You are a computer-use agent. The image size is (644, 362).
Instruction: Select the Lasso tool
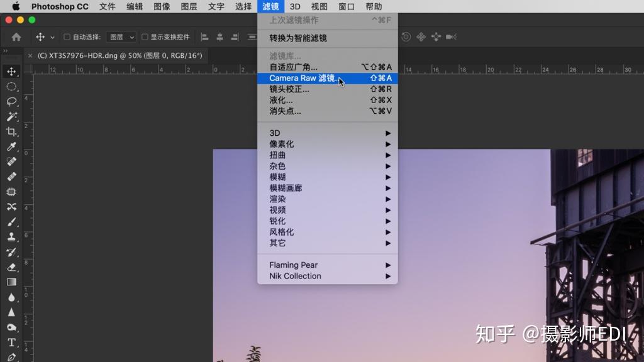11,101
